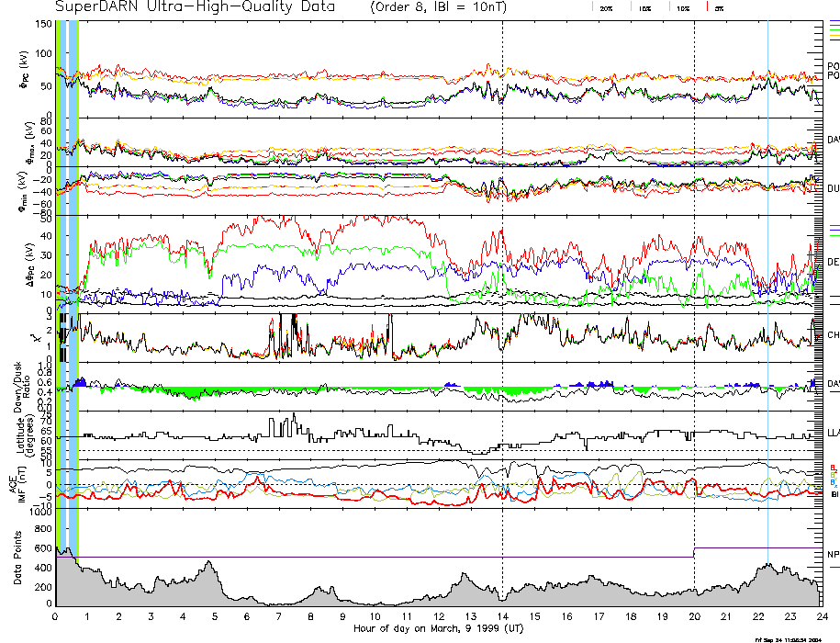
Task: Click the 15% legend label
Action: (x=644, y=7)
